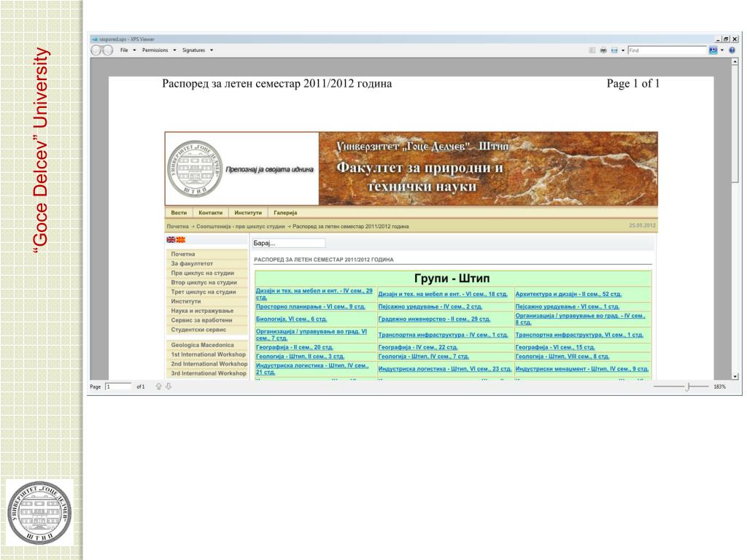The width and height of the screenshot is (747, 560).
Task: Open Индустриски менаџмент - Штип, IV сем. link
Action: (x=581, y=369)
